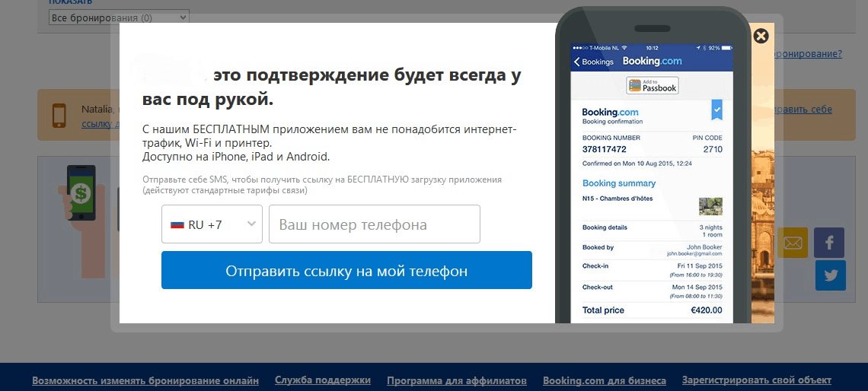The height and width of the screenshot is (391, 868).
Task: Open 'Зарегистрировать свой объект' footer link
Action: [757, 380]
